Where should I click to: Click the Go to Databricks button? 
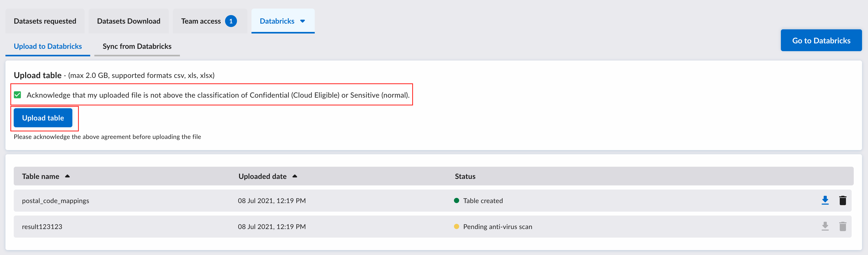click(x=821, y=41)
